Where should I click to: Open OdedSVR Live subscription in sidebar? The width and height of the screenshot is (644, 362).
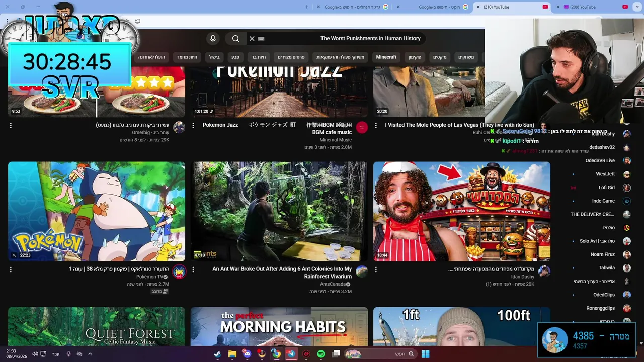(600, 161)
